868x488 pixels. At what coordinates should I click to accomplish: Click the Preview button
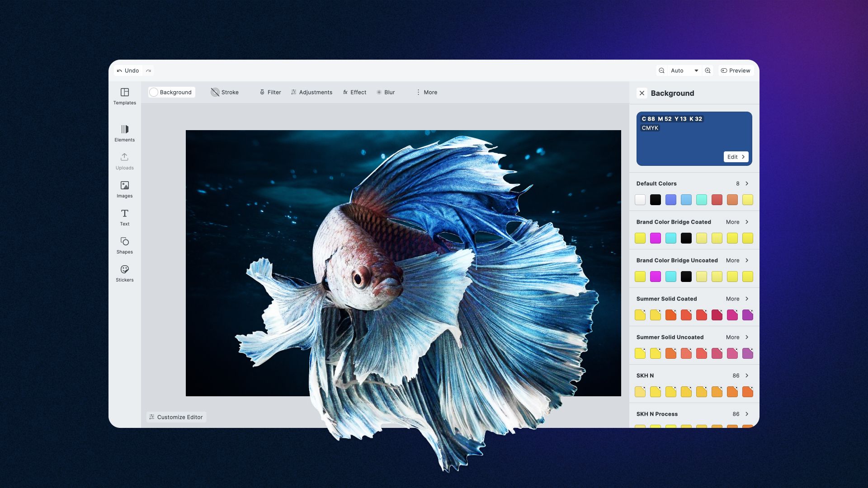click(736, 70)
